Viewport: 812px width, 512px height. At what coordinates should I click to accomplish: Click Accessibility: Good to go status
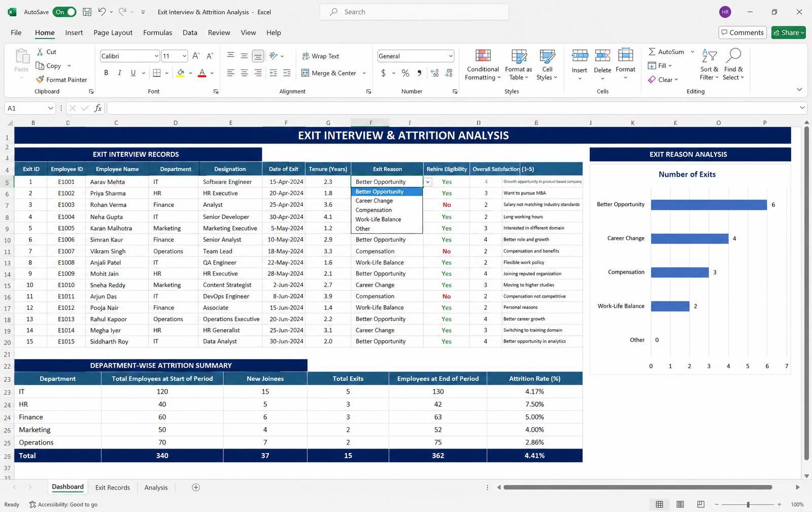click(63, 504)
